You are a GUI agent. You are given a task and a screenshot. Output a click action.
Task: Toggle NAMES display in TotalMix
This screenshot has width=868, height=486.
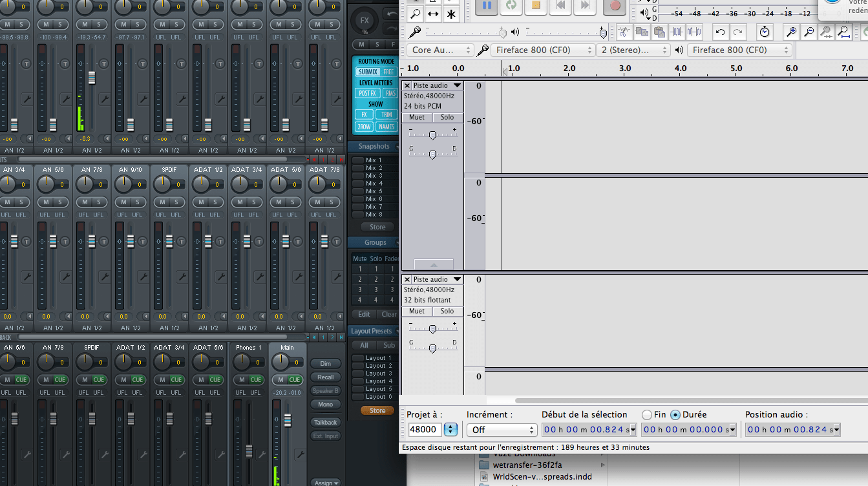[386, 127]
